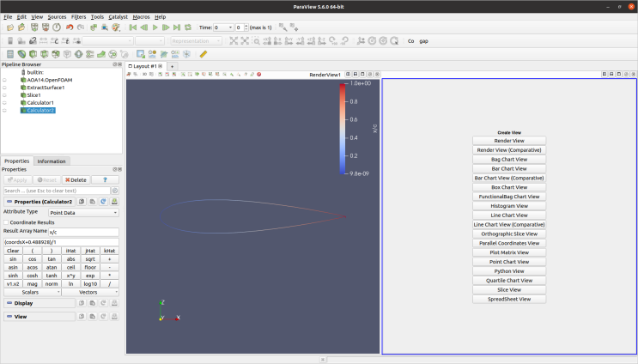Click the Open file folder icon
The image size is (638, 364).
pyautogui.click(x=10, y=27)
